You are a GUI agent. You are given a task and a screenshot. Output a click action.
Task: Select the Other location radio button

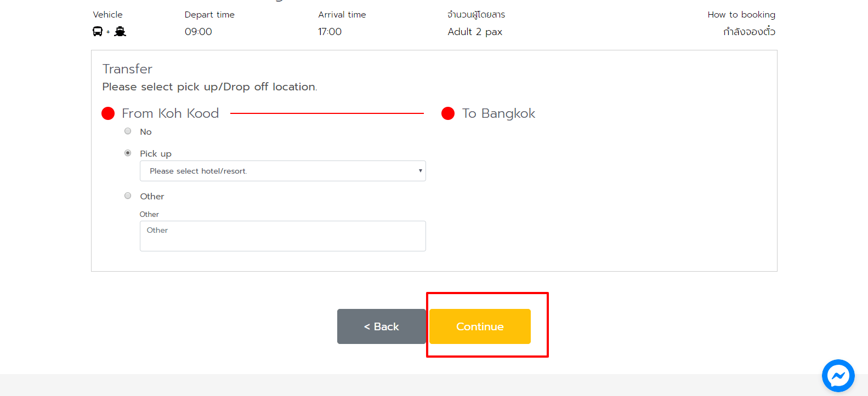pyautogui.click(x=128, y=196)
